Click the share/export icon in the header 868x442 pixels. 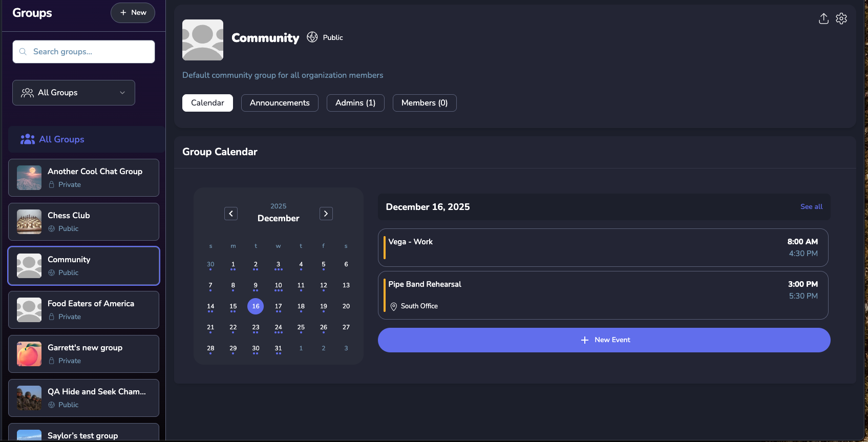823,19
